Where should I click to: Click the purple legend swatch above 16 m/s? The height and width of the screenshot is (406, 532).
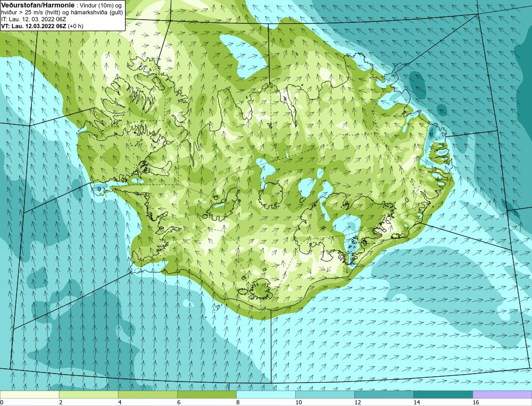[502, 394]
